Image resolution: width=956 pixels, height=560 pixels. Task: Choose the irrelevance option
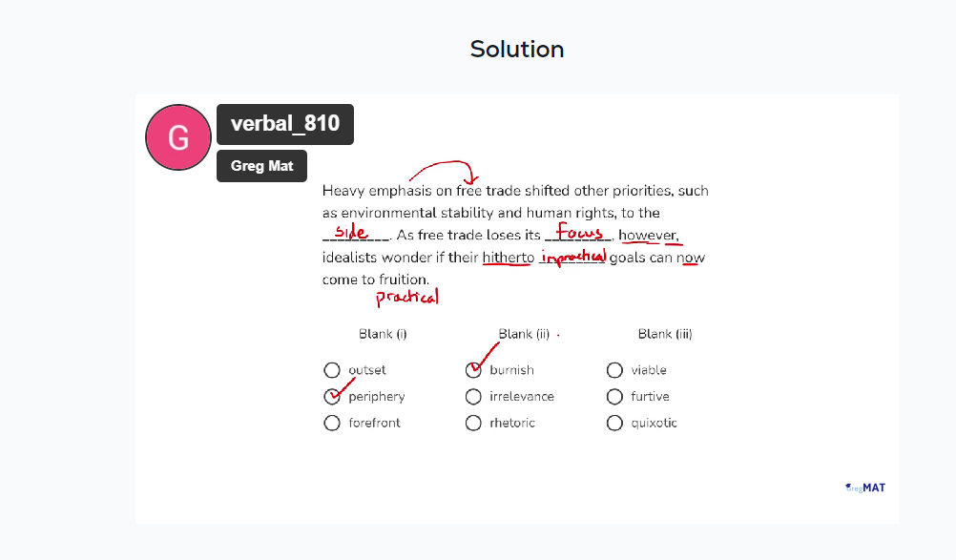pyautogui.click(x=473, y=397)
